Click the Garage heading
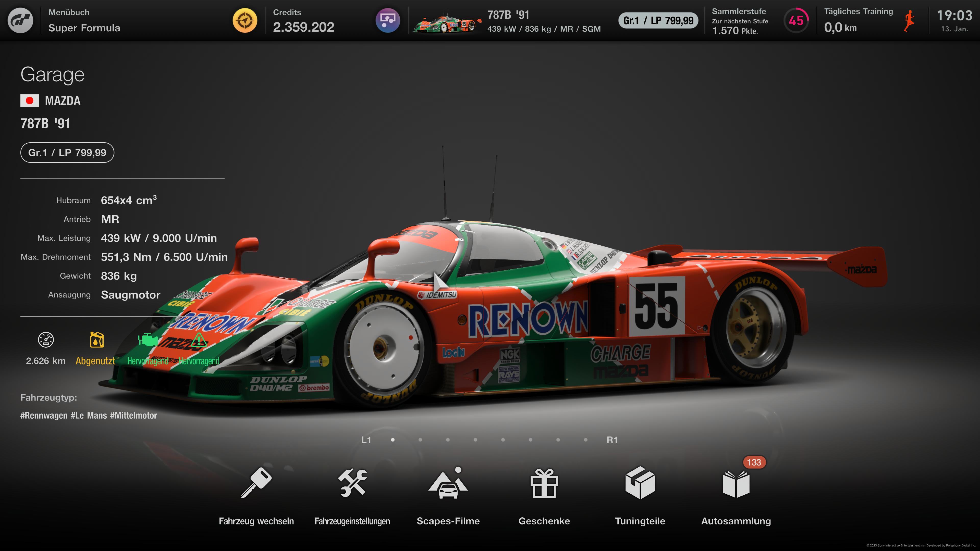Viewport: 980px width, 551px height. click(53, 74)
